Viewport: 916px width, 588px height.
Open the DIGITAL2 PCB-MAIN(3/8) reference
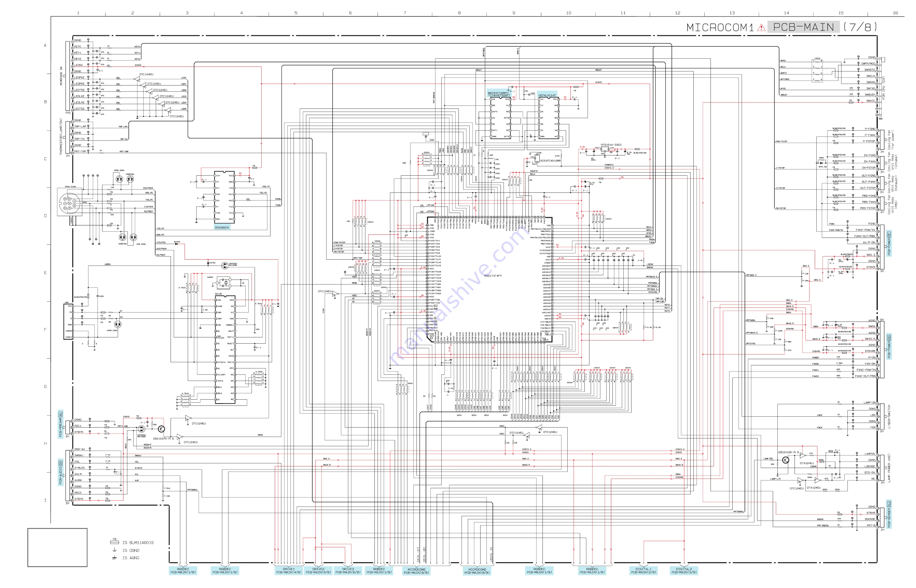tap(684, 570)
